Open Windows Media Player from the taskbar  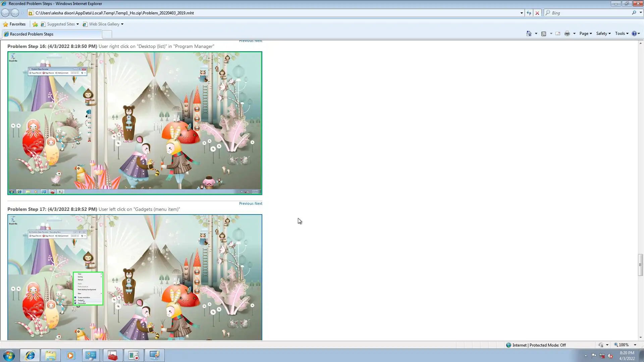point(70,355)
